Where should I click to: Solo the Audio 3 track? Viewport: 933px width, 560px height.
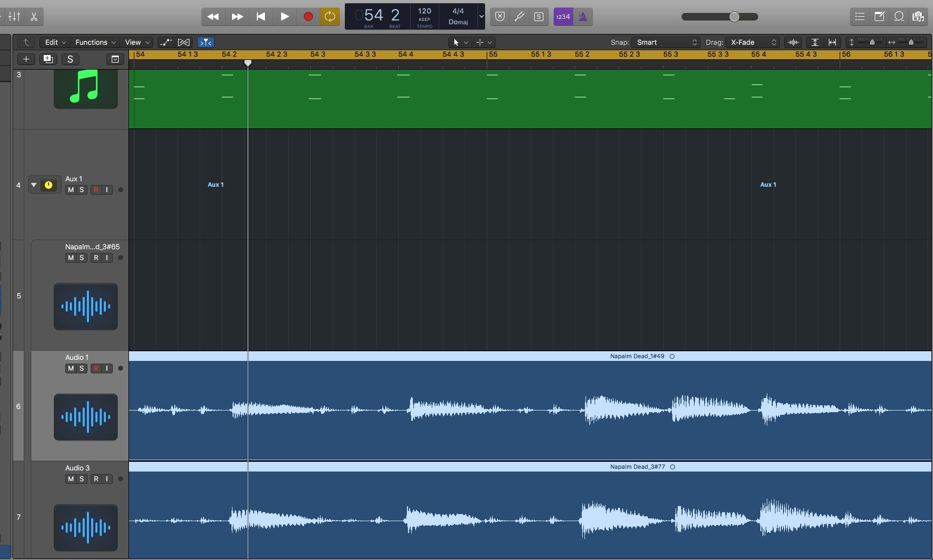(x=82, y=479)
